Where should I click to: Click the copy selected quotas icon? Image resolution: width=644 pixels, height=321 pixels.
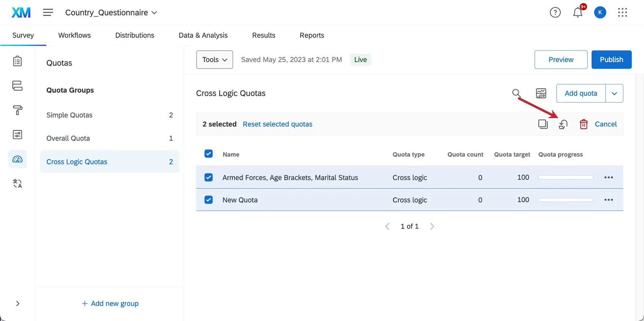pyautogui.click(x=543, y=124)
